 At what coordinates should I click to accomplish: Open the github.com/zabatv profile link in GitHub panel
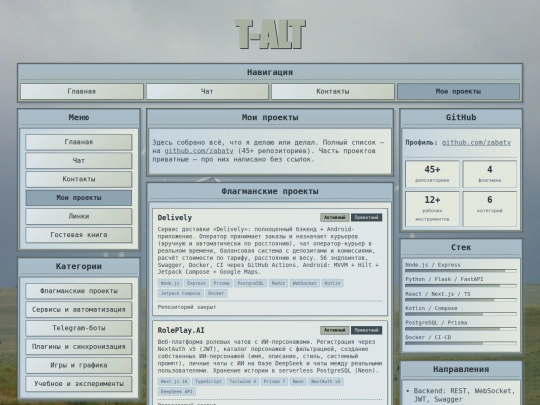click(476, 143)
